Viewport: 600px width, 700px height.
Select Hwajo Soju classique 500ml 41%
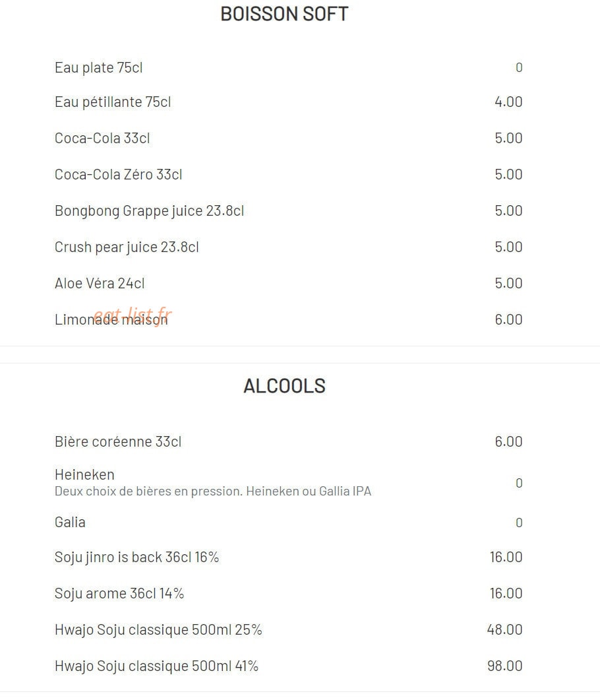click(x=156, y=666)
